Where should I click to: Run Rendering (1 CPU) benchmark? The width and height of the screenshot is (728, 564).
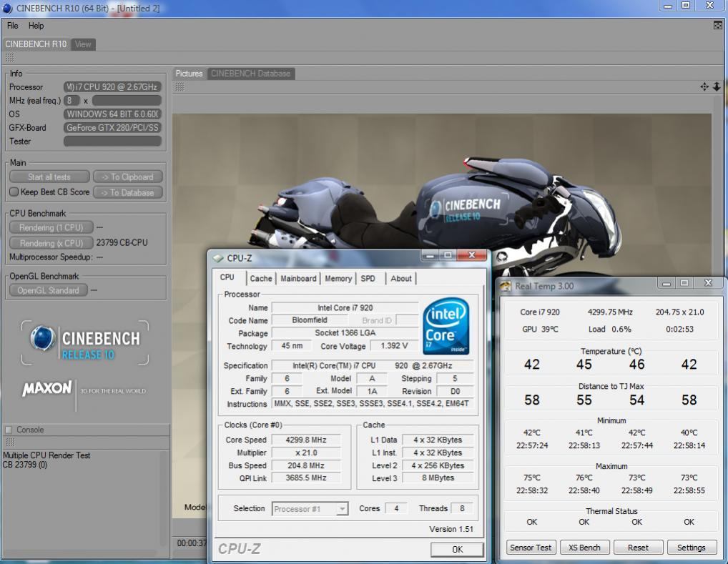(x=51, y=227)
